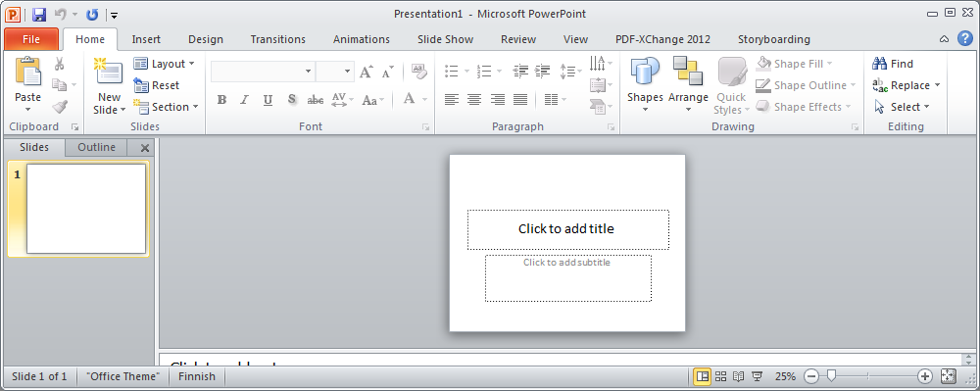Select the Format Painter brush
The height and width of the screenshot is (391, 980).
[x=60, y=107]
